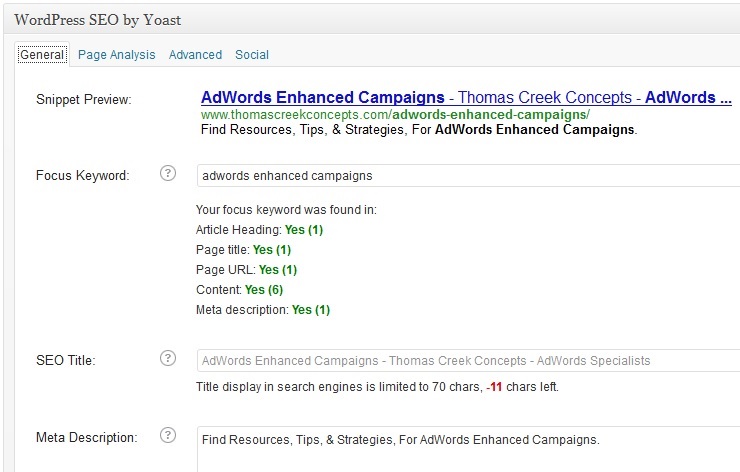Click the WordPress SEO by Yoast header
Screen dimensions: 740x472
98,20
